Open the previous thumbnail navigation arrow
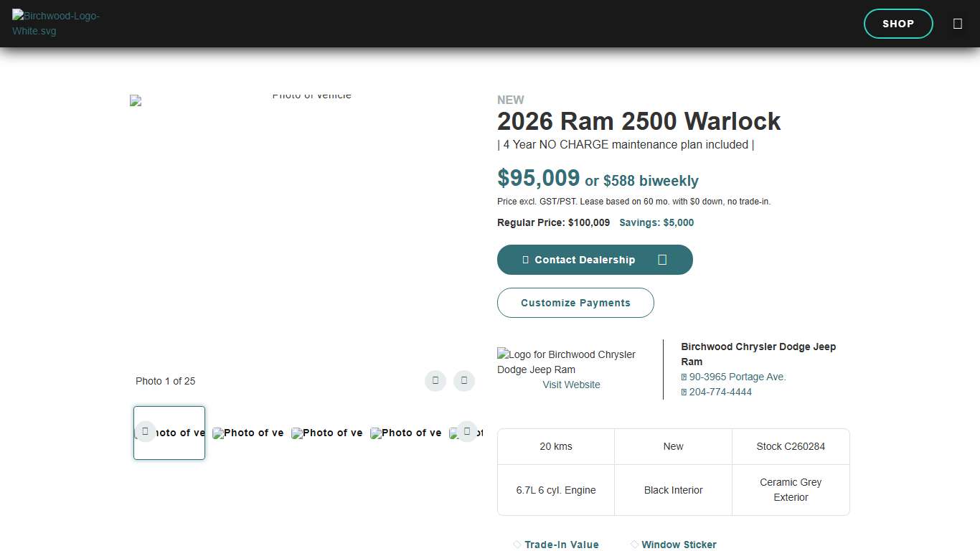This screenshot has width=980, height=551. [146, 430]
